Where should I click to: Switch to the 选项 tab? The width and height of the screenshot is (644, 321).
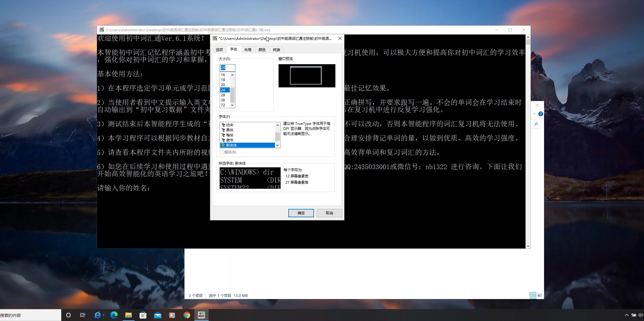219,50
